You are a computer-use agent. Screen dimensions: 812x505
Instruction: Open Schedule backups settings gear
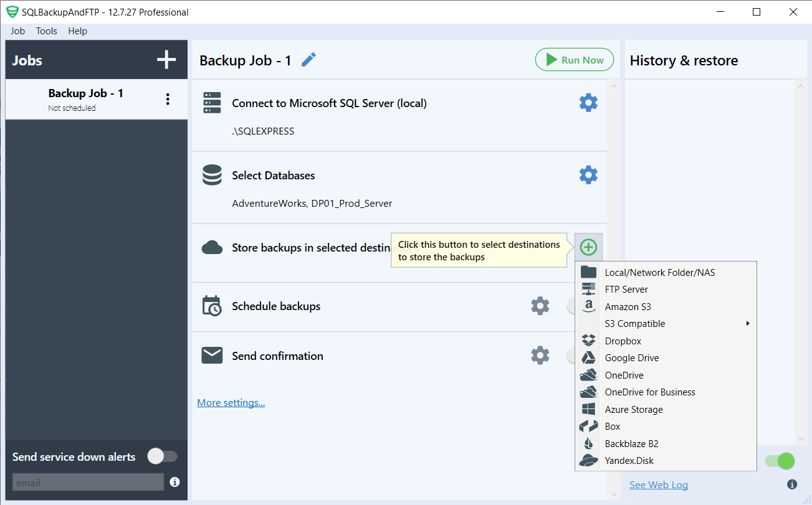pos(540,306)
